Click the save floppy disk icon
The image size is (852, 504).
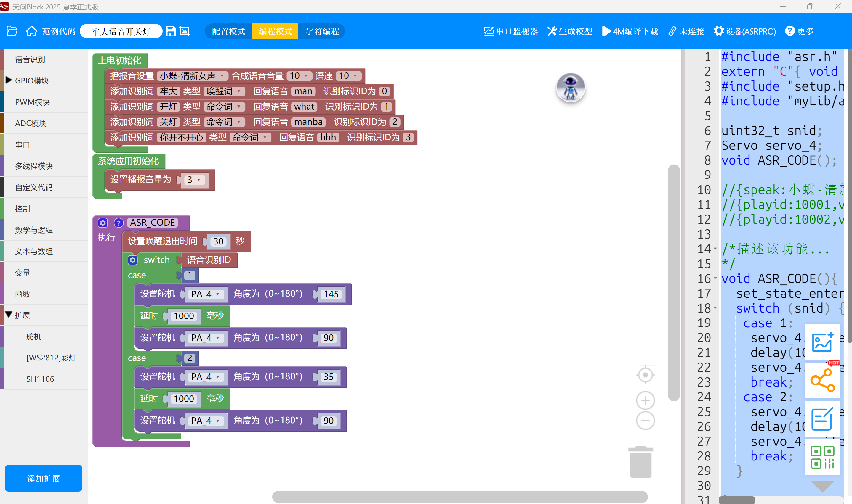pyautogui.click(x=171, y=31)
